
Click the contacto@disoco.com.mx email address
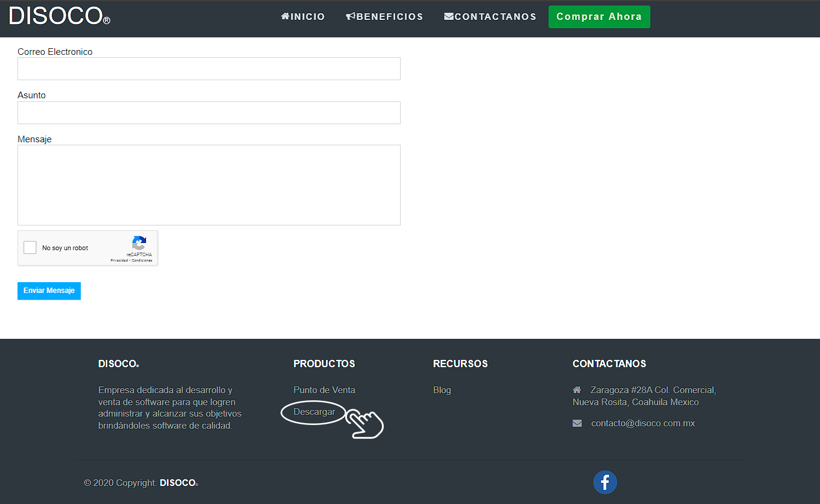[643, 424]
